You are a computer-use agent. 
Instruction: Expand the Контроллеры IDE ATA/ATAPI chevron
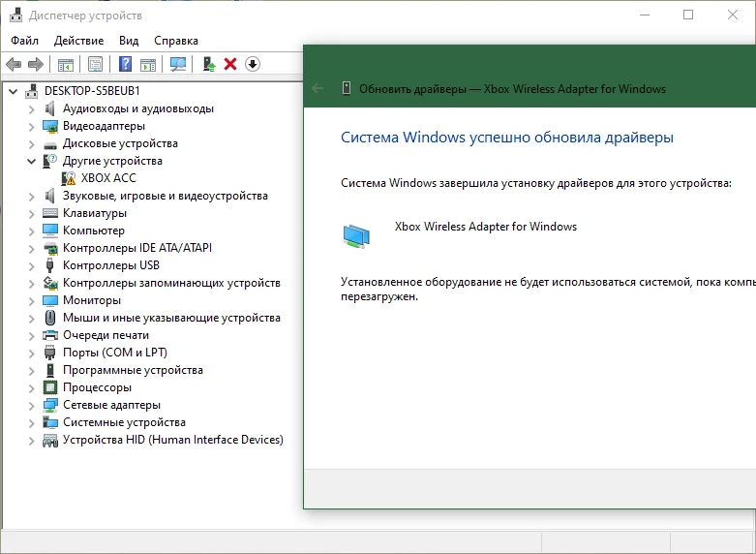click(31, 249)
